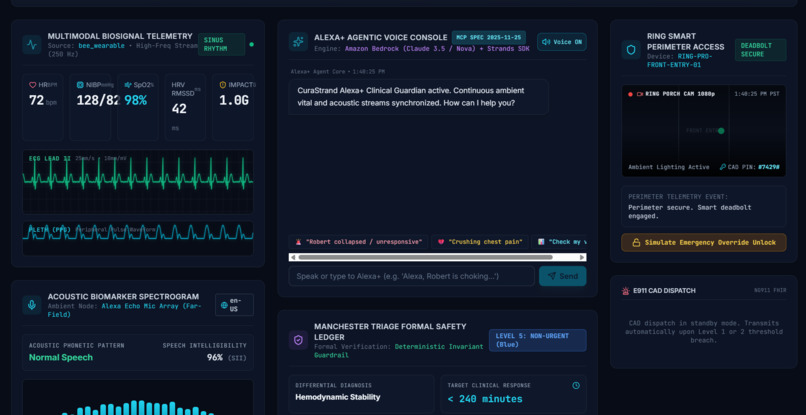This screenshot has width=806, height=415.
Task: Click the Alexa+ console sparkle icon
Action: [298, 42]
